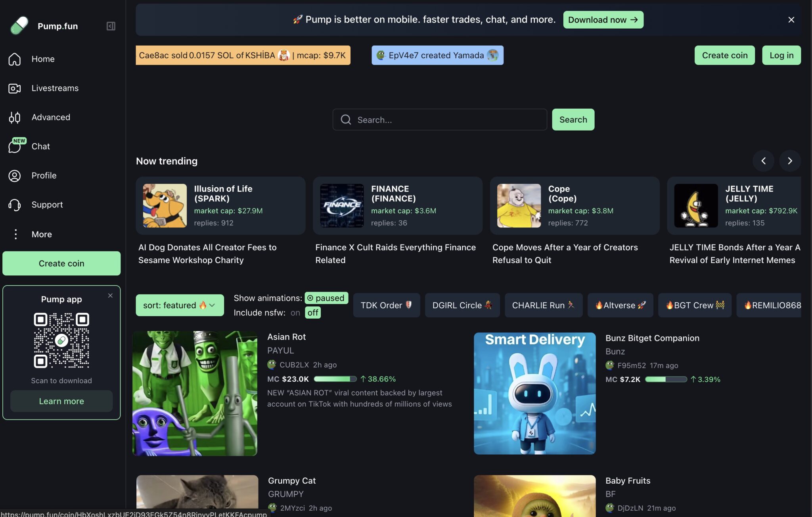Turn nsfw filter on
Image resolution: width=812 pixels, height=517 pixels.
(x=295, y=313)
